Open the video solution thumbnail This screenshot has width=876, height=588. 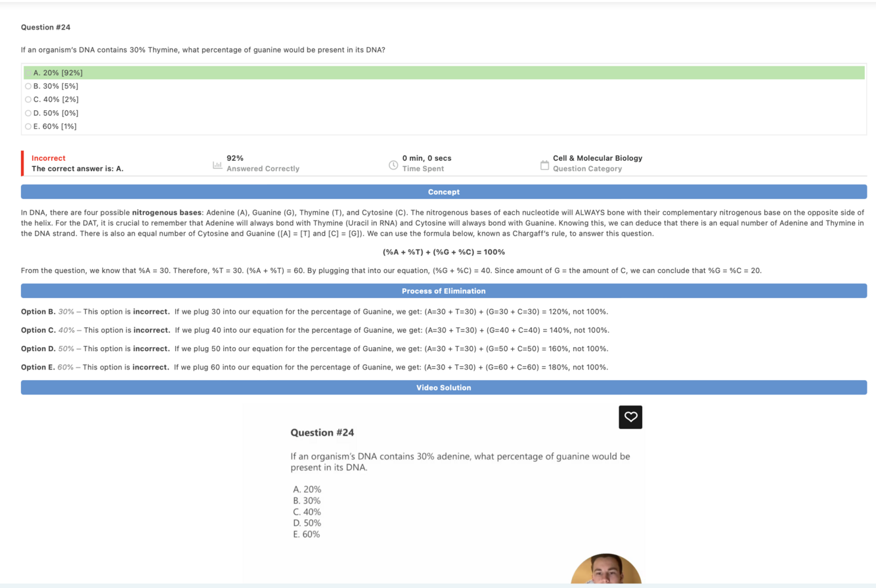(x=444, y=492)
